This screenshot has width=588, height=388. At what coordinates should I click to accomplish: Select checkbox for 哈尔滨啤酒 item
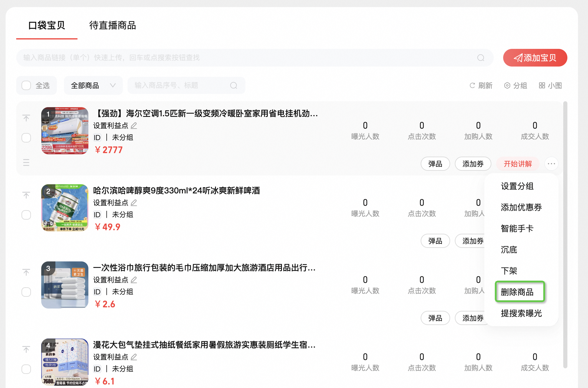(26, 215)
